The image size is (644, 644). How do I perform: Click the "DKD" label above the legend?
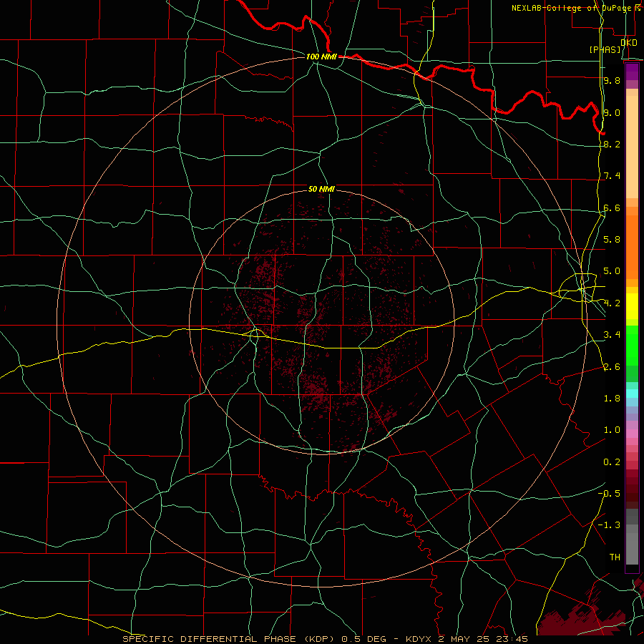click(628, 43)
